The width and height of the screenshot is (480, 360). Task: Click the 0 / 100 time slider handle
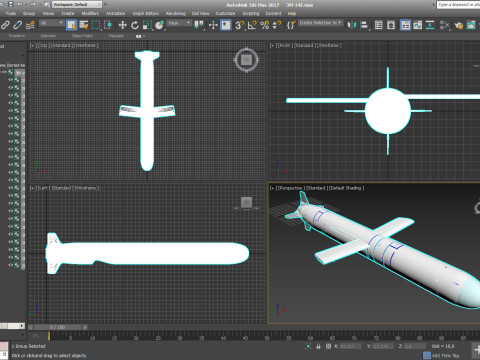pyautogui.click(x=58, y=327)
